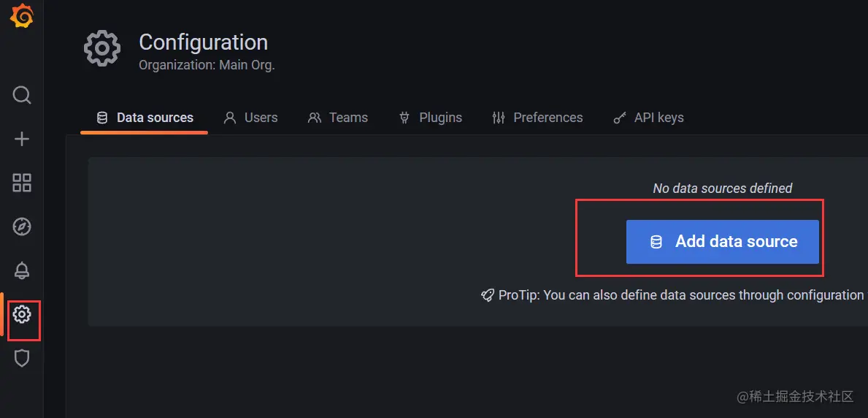This screenshot has height=418, width=868.
Task: Click the Grafana logo icon
Action: coord(22,16)
